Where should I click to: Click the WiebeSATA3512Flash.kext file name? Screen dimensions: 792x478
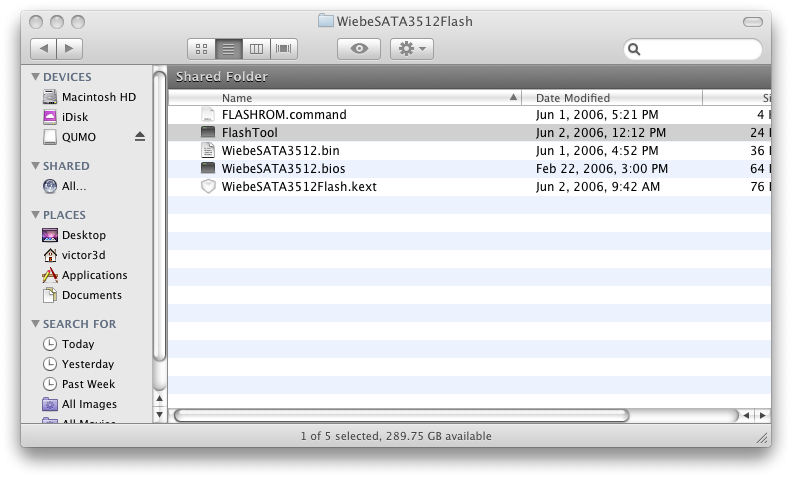[299, 186]
